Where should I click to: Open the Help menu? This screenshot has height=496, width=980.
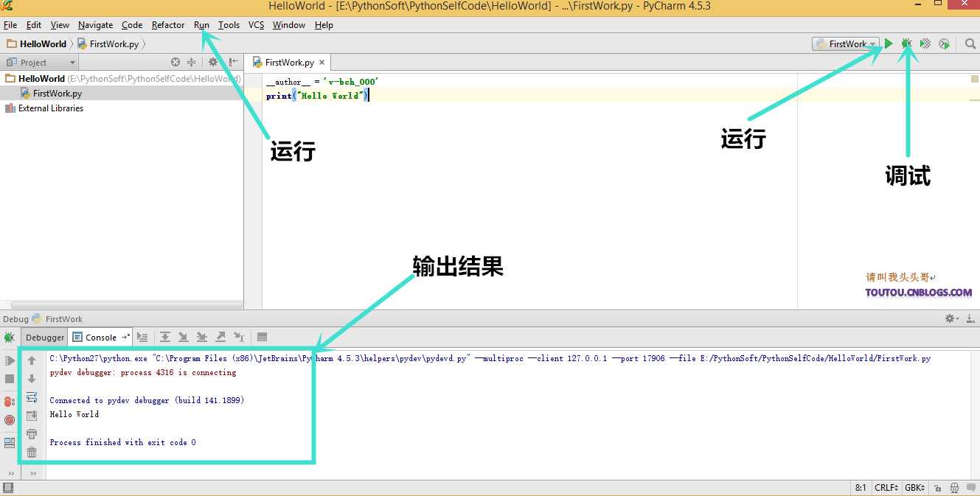324,25
